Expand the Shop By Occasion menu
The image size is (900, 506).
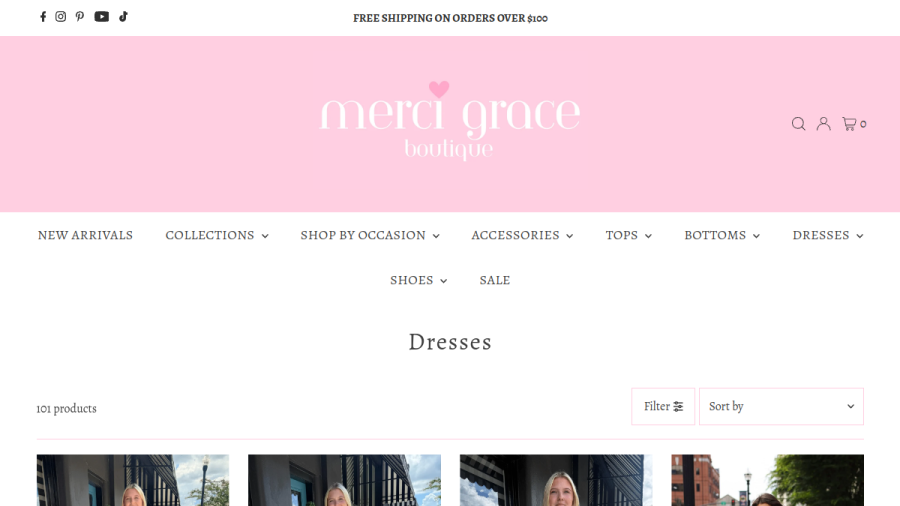[x=370, y=235]
